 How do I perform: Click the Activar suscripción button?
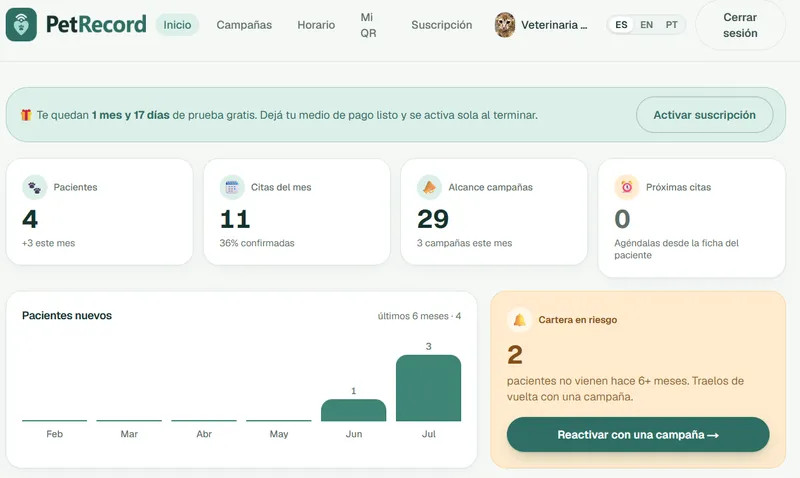(x=704, y=115)
